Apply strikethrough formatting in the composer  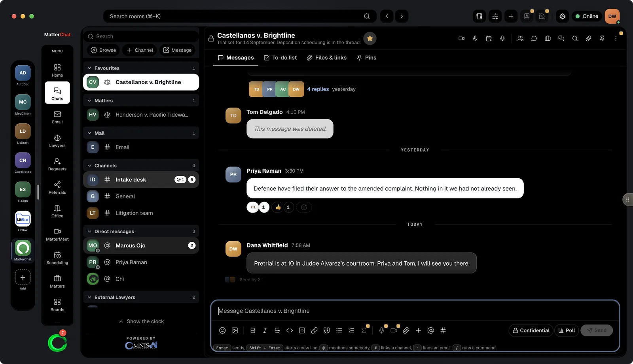[277, 330]
